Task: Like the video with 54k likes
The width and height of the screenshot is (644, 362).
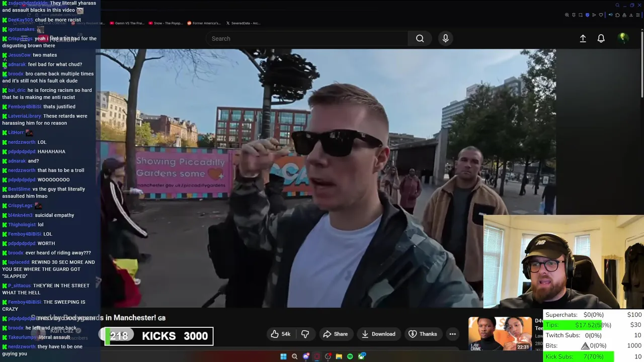Action: [281, 334]
